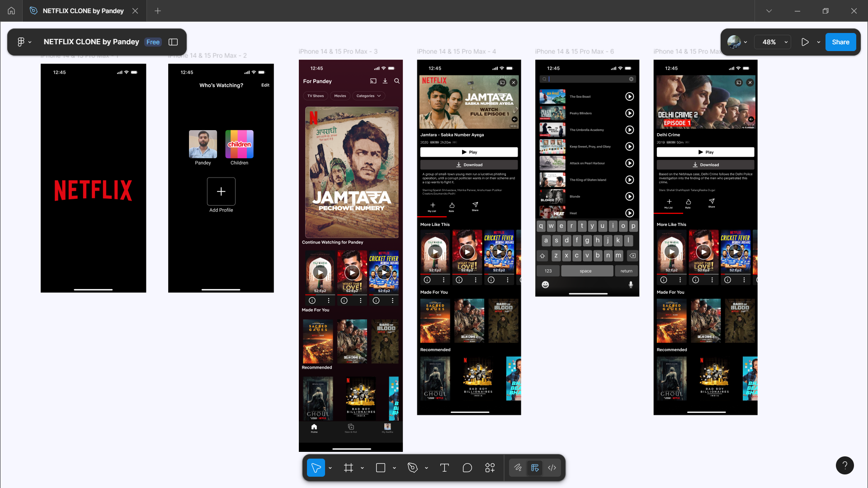The width and height of the screenshot is (868, 488).
Task: Select the Categories chip with chevron
Action: tap(368, 96)
